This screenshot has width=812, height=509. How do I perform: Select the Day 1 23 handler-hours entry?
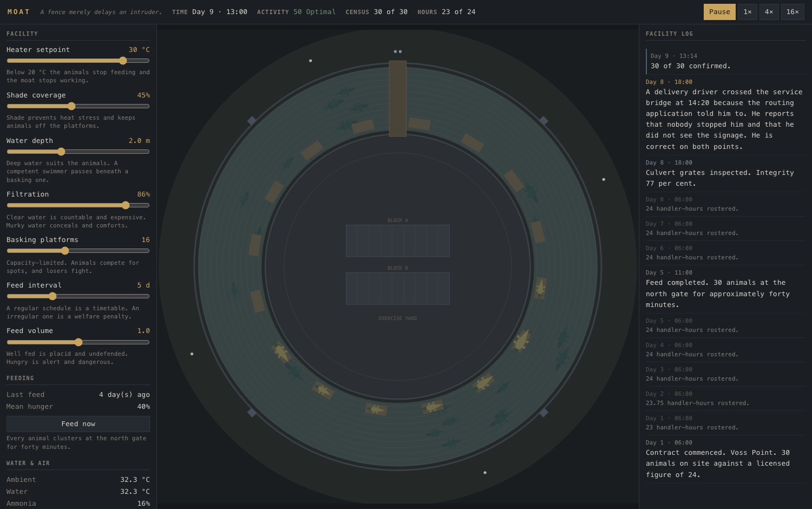pos(725,423)
